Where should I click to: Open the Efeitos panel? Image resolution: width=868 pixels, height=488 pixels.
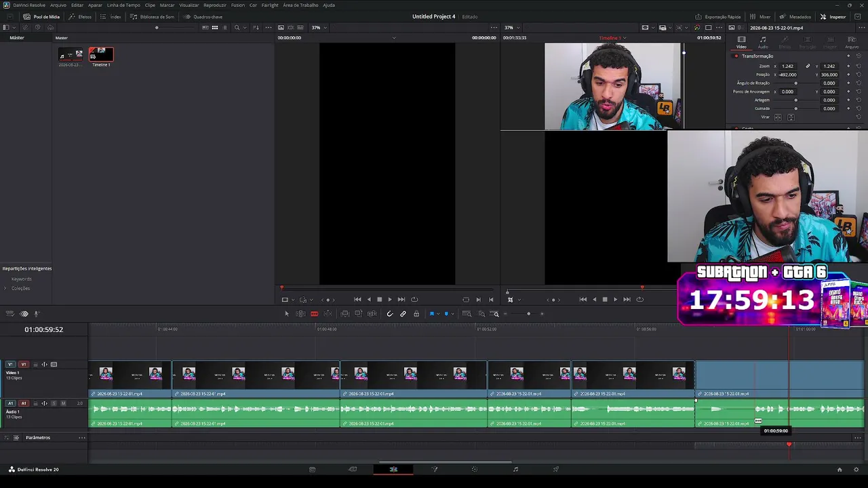coord(80,17)
